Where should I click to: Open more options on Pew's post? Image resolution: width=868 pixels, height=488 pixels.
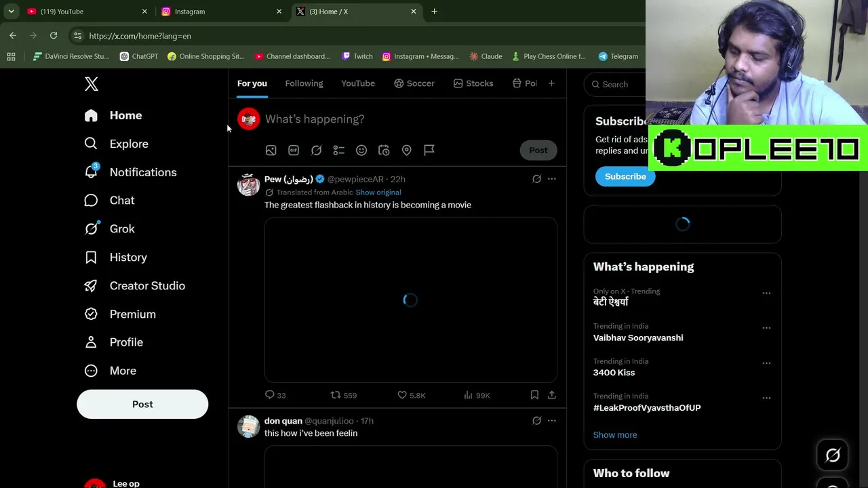point(552,179)
